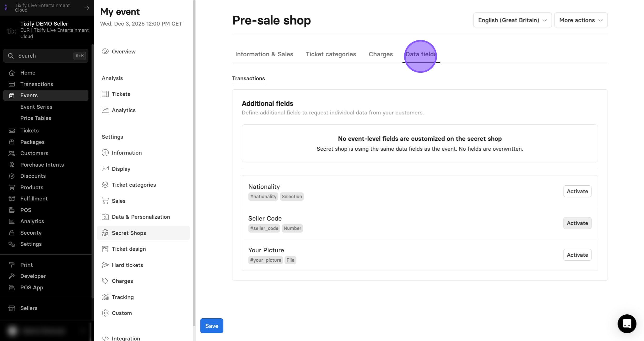Switch to Information & Sales tab
This screenshot has height=341, width=644.
[x=264, y=54]
